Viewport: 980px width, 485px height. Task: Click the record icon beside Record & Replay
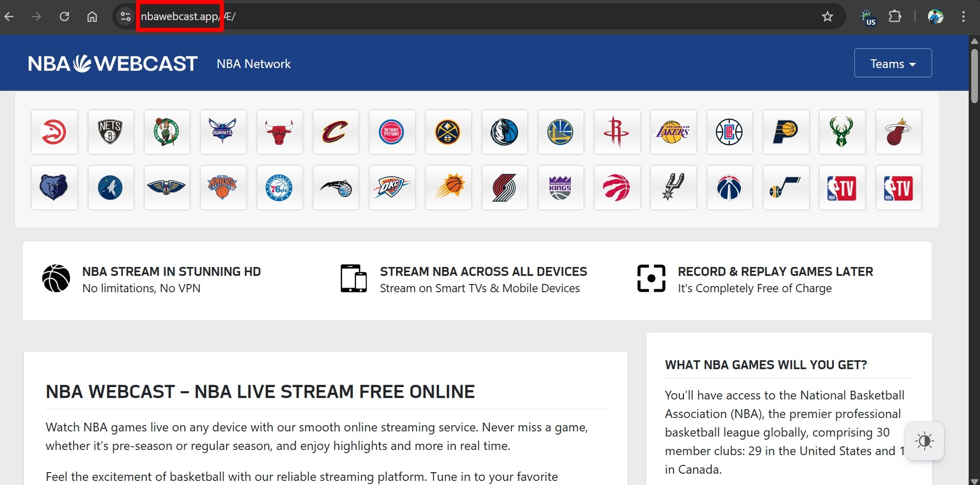pyautogui.click(x=651, y=278)
